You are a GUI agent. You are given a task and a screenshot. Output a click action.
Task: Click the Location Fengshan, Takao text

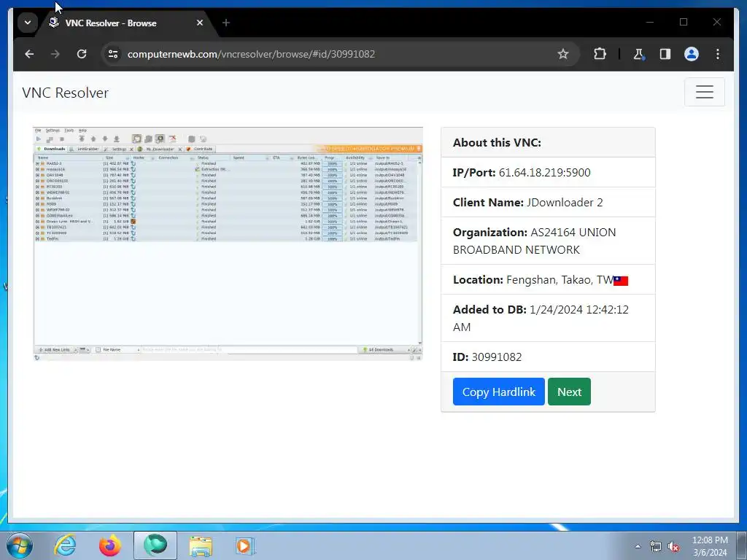533,279
